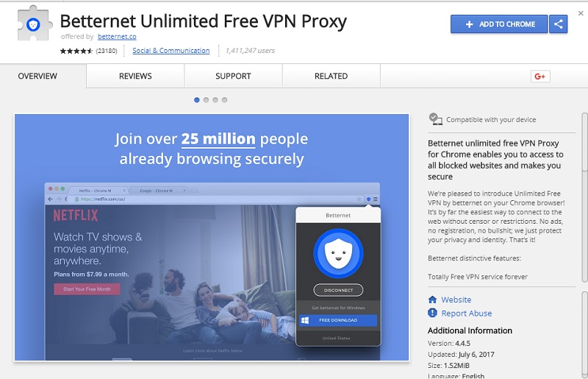
Task: Click the Betternet shield logo in screenshot
Action: [338, 254]
